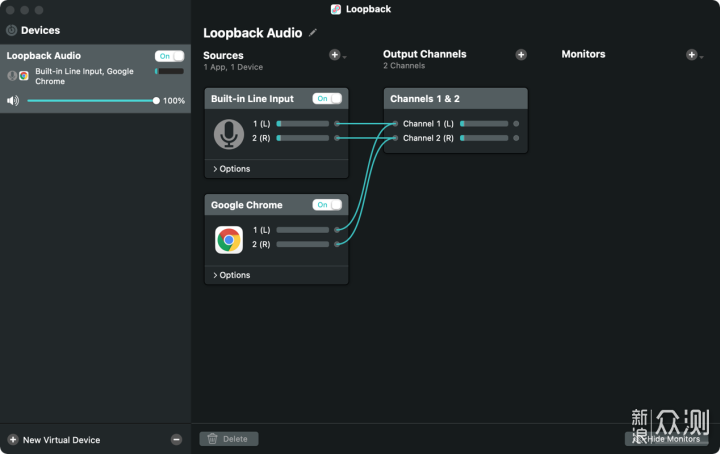Click the 'Loopback Audio' title heading

[253, 33]
